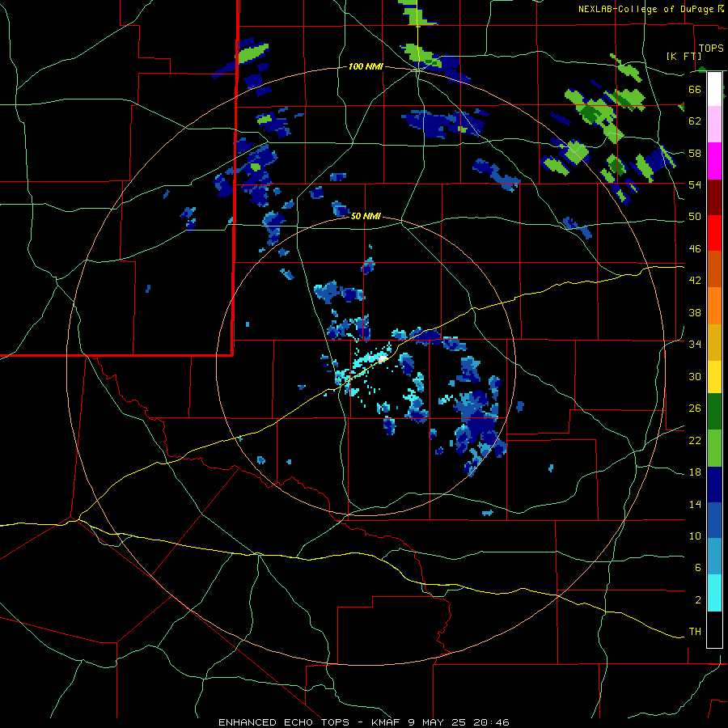Choose the gold legend band

point(714,342)
